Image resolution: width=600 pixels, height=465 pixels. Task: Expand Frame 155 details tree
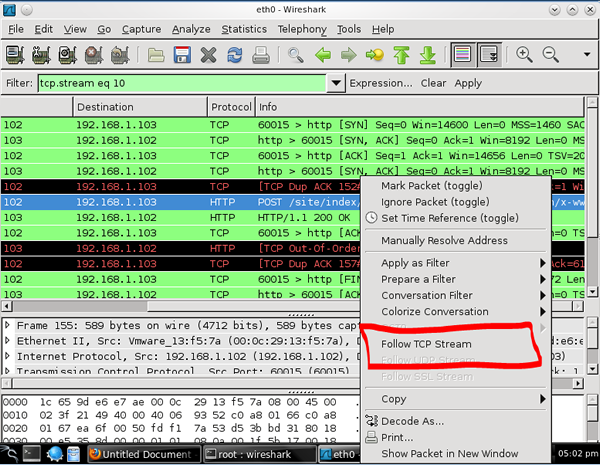7,325
